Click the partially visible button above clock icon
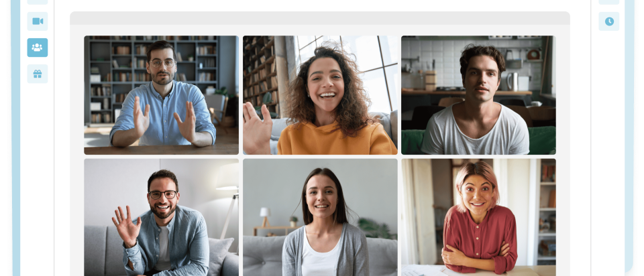The image size is (644, 276). click(609, 2)
